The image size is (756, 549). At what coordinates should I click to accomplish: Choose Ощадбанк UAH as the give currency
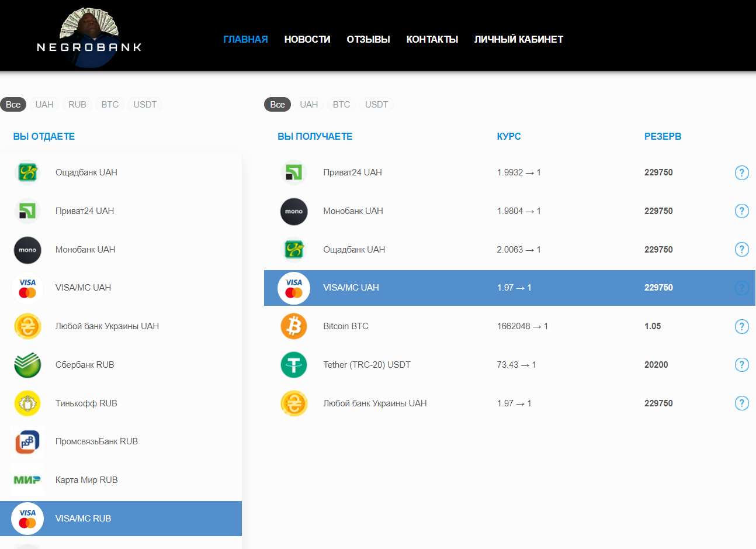[x=121, y=172]
